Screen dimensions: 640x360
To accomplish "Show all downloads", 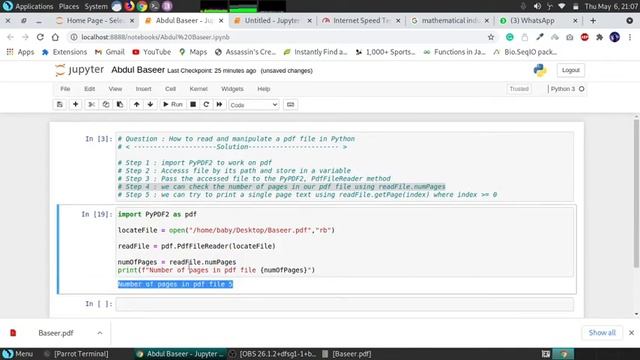I will tap(602, 333).
